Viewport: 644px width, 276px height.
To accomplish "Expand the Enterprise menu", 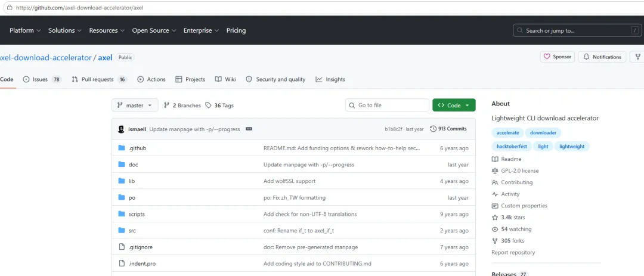I will [x=202, y=30].
